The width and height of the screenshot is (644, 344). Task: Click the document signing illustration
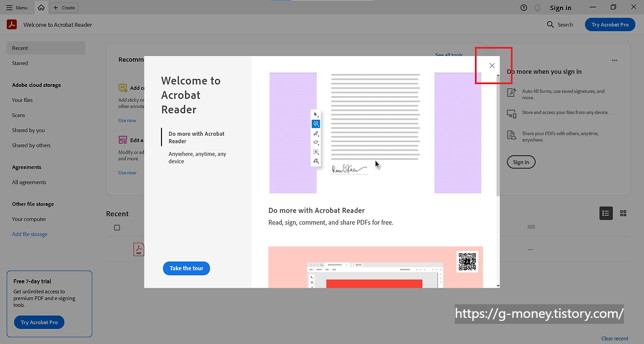point(375,133)
